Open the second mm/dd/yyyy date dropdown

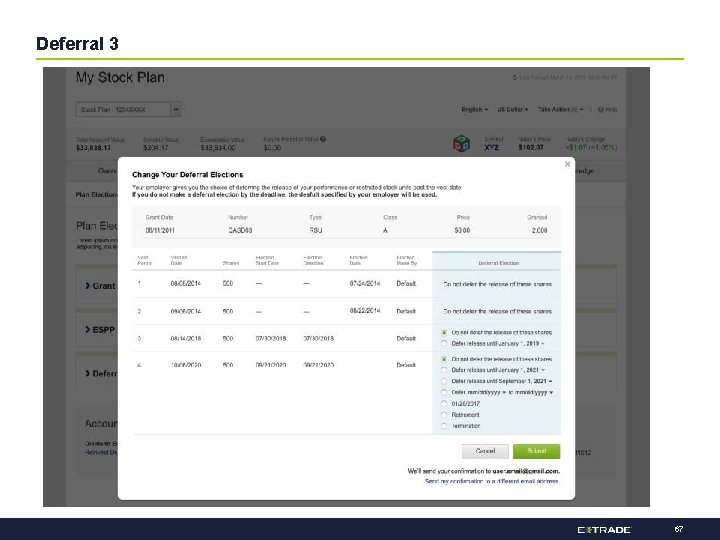551,393
